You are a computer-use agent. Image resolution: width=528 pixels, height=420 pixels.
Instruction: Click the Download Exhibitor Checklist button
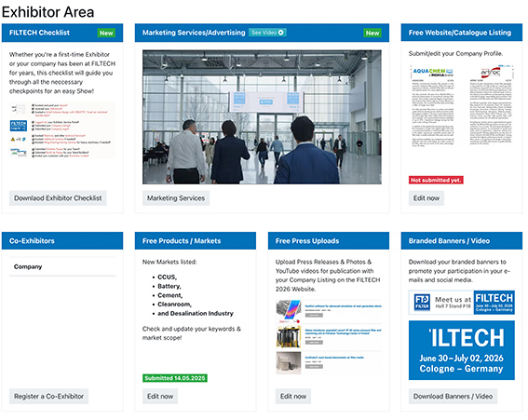pos(58,198)
